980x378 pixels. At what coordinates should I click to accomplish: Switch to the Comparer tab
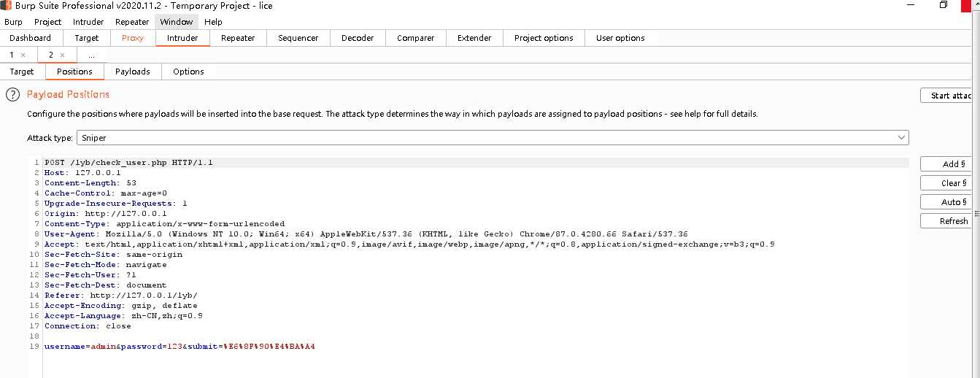pos(415,38)
